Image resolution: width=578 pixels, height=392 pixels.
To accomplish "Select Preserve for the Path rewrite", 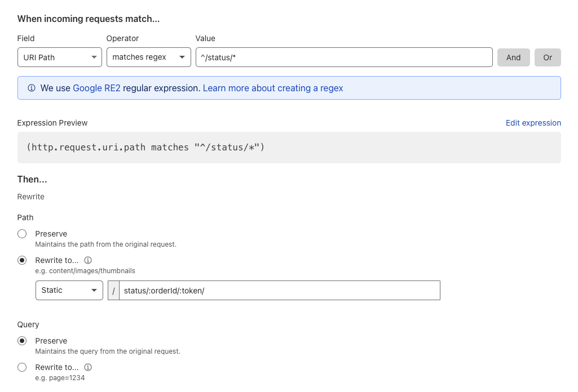I will [21, 234].
